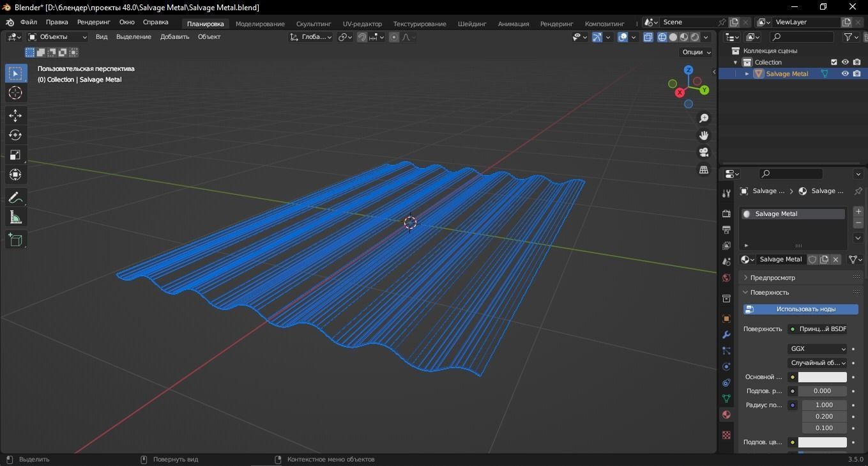Toggle proportional editing button
This screenshot has height=466, width=868.
click(394, 37)
